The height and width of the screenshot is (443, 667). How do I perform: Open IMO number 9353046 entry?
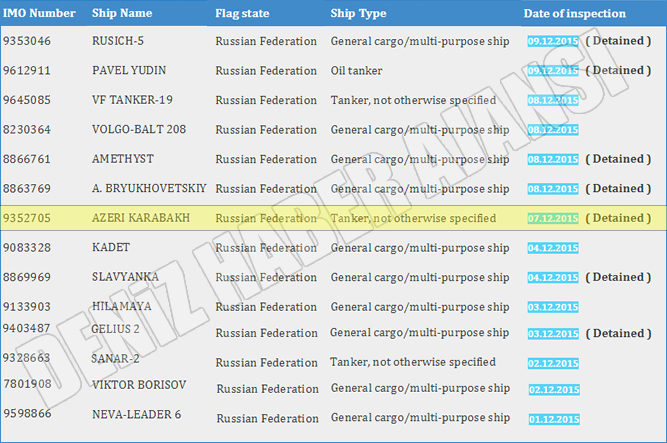[x=30, y=42]
